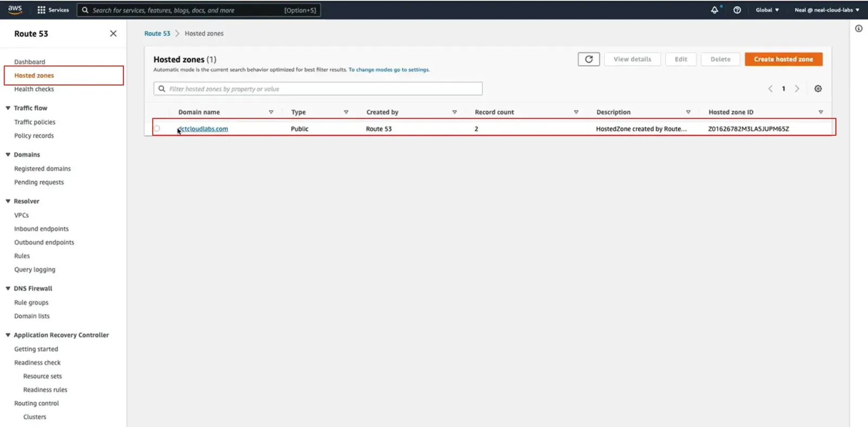Image resolution: width=868 pixels, height=427 pixels.
Task: Open Query logging in the sidebar
Action: 35,270
